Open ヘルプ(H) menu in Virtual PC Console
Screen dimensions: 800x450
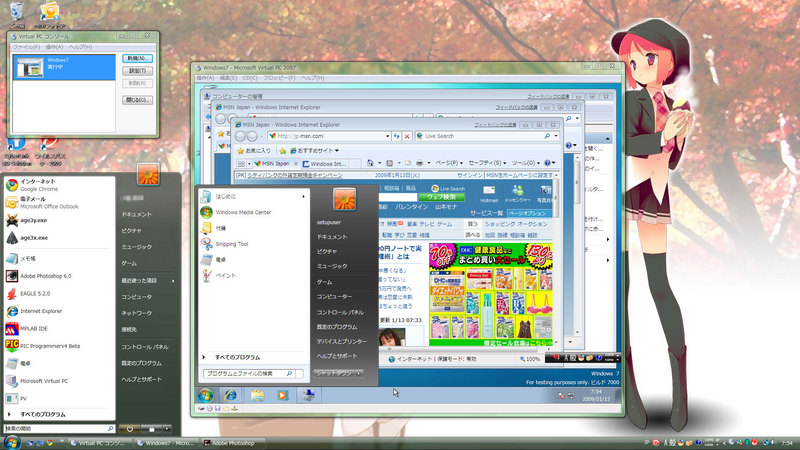81,47
